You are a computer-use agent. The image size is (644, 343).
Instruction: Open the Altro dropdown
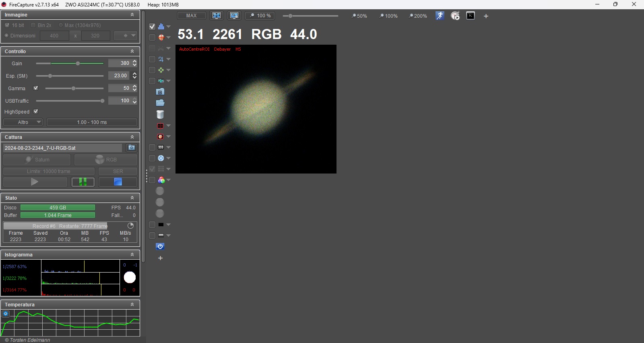(x=23, y=122)
